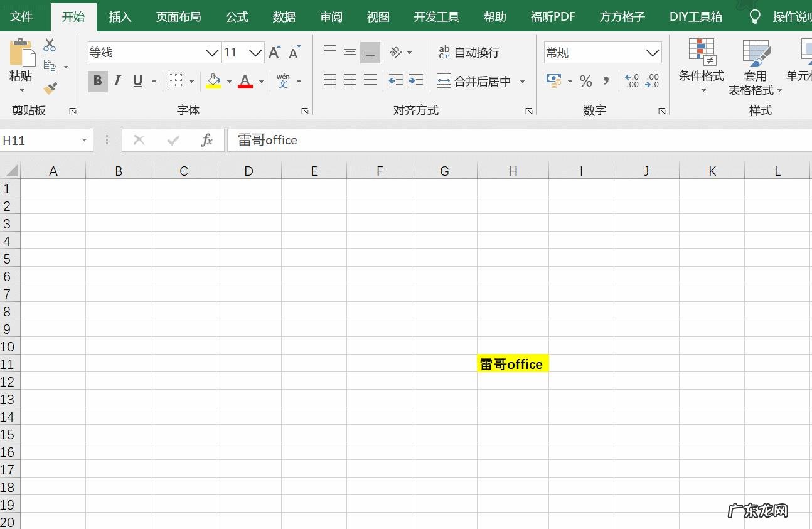This screenshot has width=812, height=529.
Task: Toggle italic formatting
Action: 117,80
